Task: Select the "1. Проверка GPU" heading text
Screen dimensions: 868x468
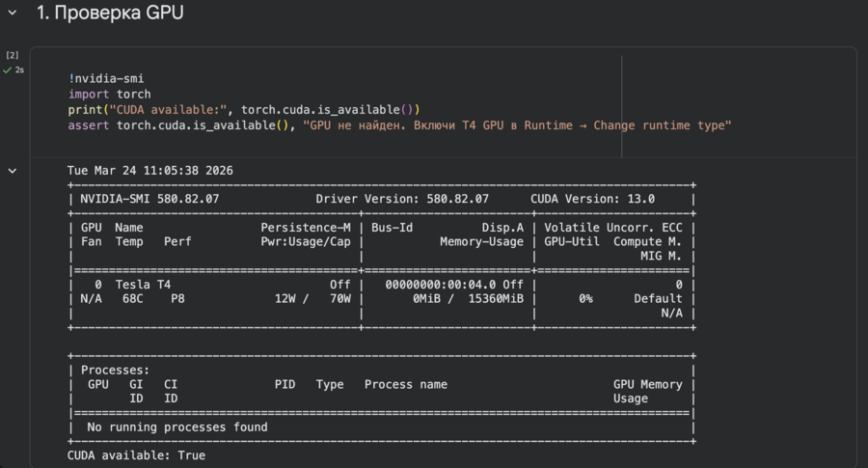Action: click(110, 13)
